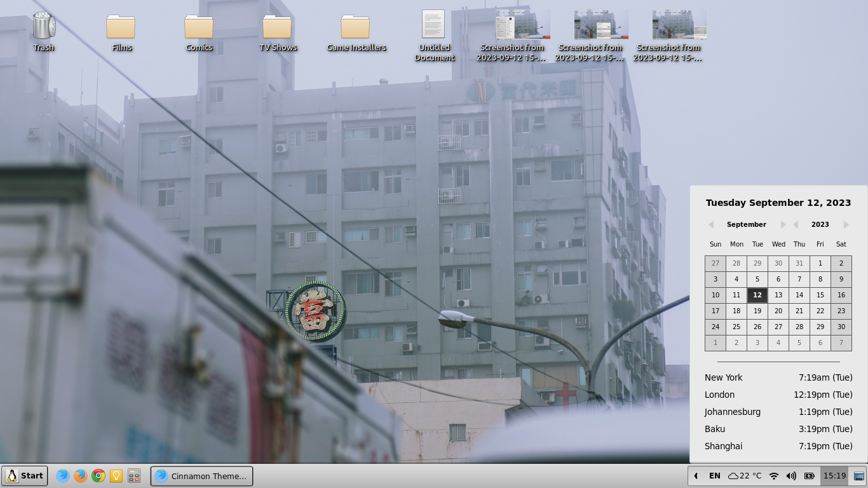Go to the previous month arrow
Viewport: 868px width, 488px height.
pyautogui.click(x=711, y=224)
